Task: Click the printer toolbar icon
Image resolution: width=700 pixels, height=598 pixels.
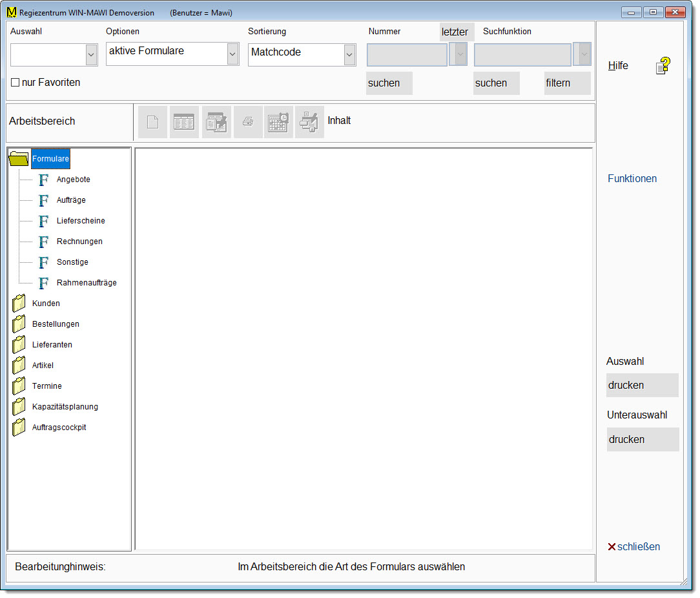Action: coord(248,122)
